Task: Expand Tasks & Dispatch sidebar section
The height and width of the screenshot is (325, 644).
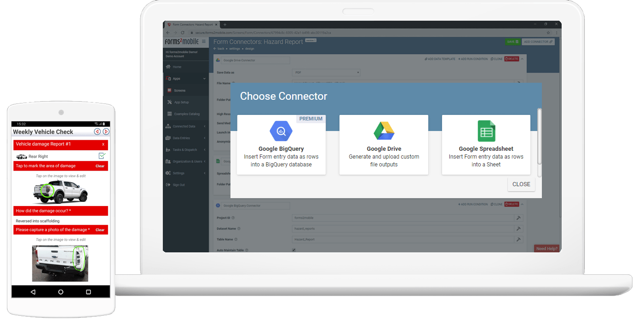Action: tap(186, 149)
